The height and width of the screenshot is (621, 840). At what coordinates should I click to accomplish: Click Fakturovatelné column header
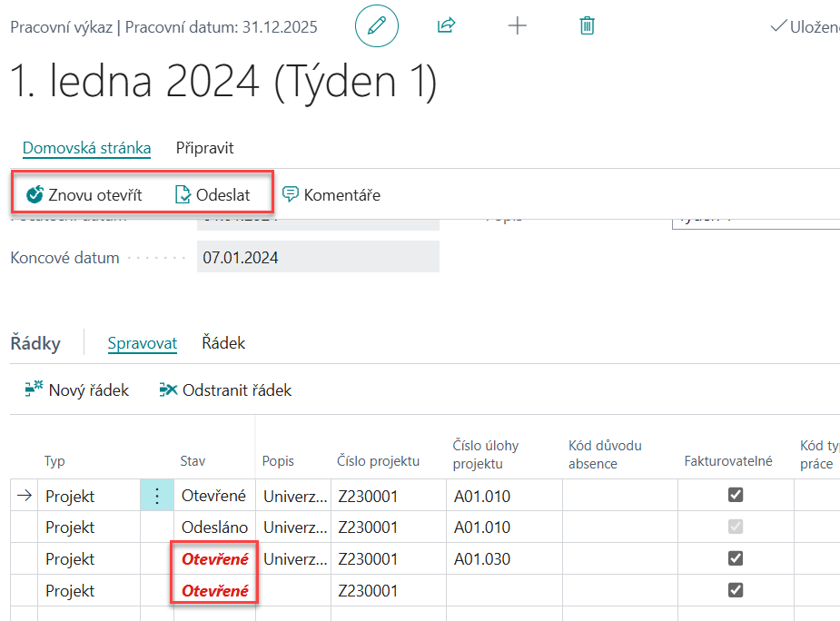point(728,461)
